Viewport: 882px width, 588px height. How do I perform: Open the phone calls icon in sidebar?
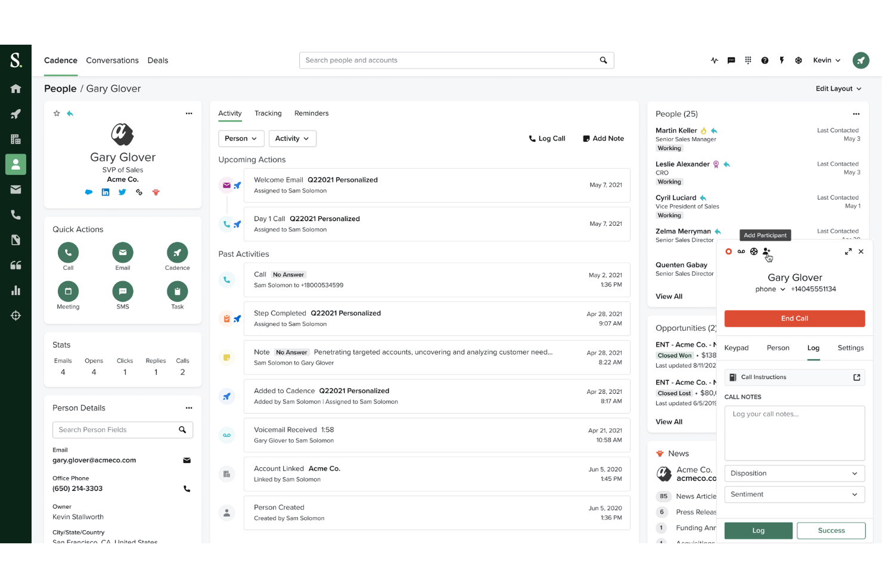coord(15,215)
